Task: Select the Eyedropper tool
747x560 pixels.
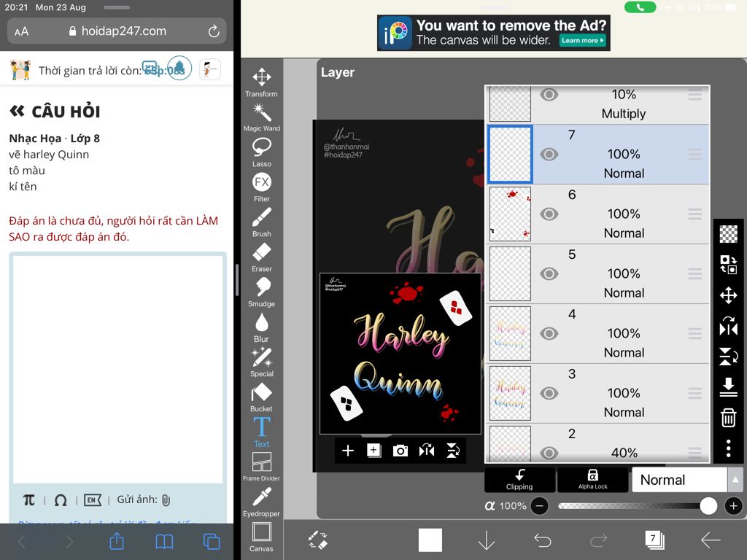Action: coord(262,502)
